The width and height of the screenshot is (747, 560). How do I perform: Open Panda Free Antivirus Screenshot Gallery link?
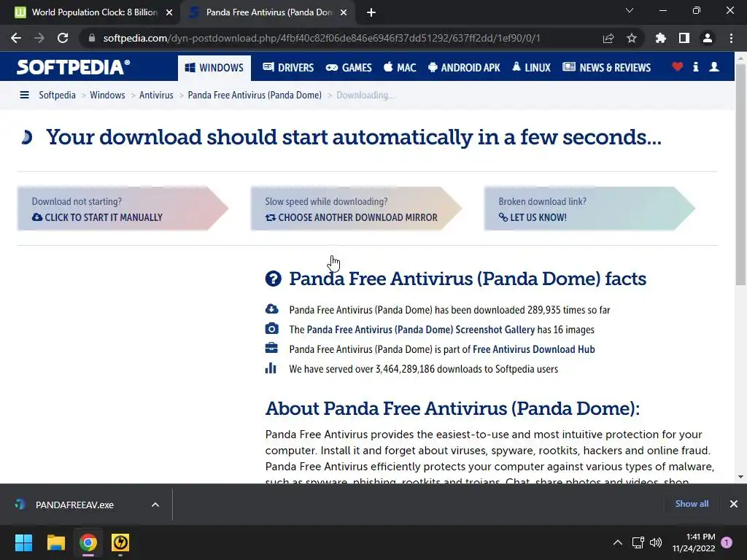pos(421,330)
